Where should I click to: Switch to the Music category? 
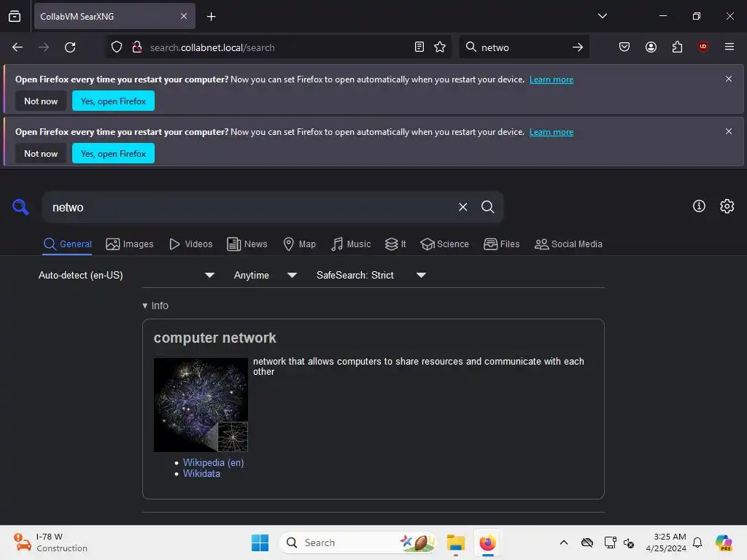tap(351, 244)
